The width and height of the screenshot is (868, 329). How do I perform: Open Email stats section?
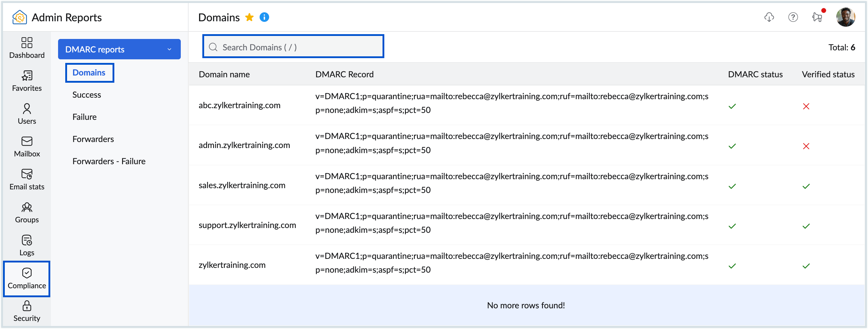(x=27, y=179)
